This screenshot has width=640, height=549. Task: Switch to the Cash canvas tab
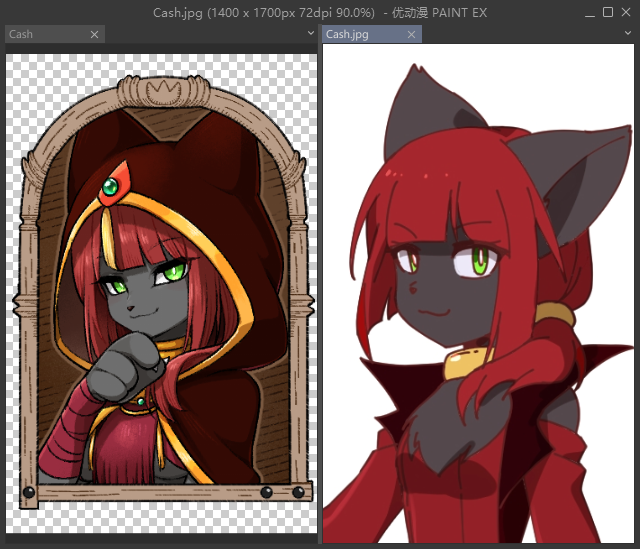(x=55, y=34)
